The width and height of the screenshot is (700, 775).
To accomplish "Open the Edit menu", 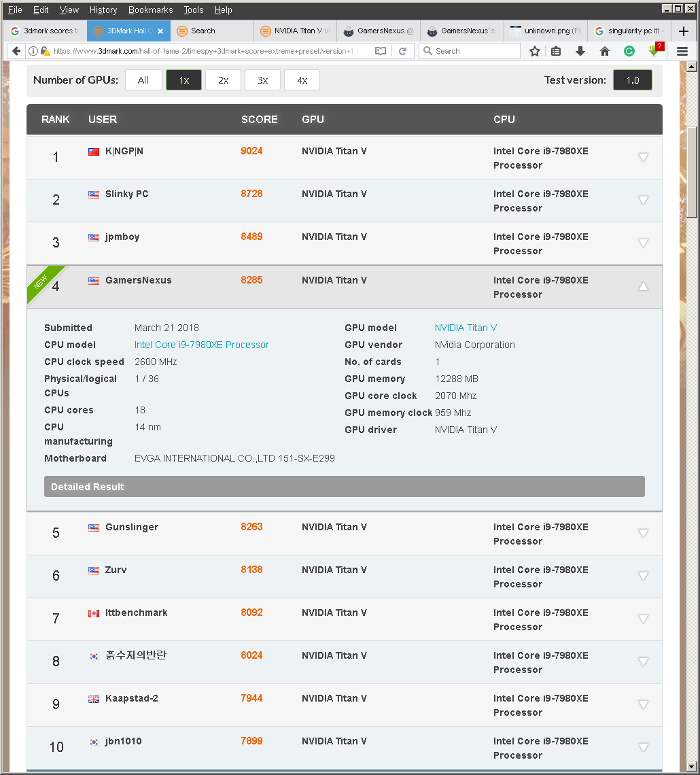I will [41, 10].
